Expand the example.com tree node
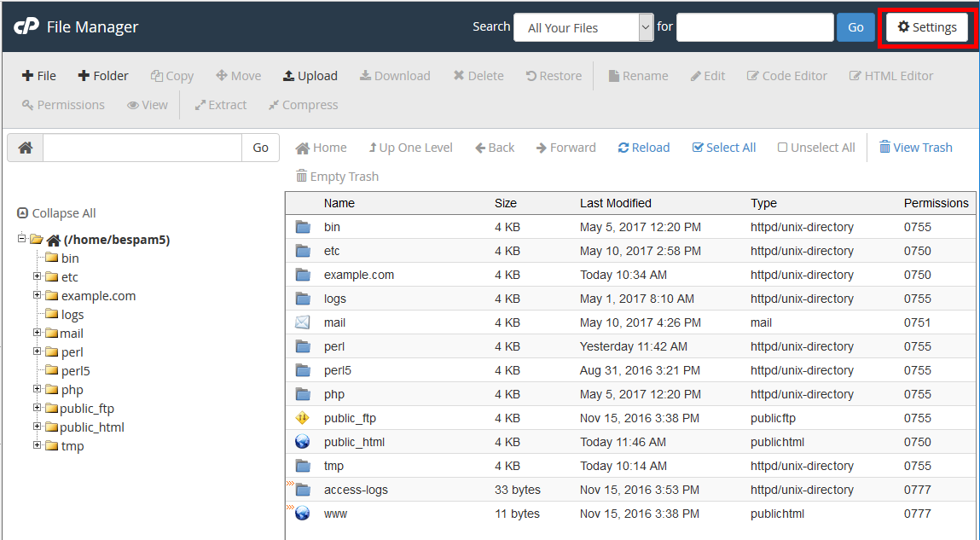This screenshot has height=540, width=980. [x=37, y=295]
